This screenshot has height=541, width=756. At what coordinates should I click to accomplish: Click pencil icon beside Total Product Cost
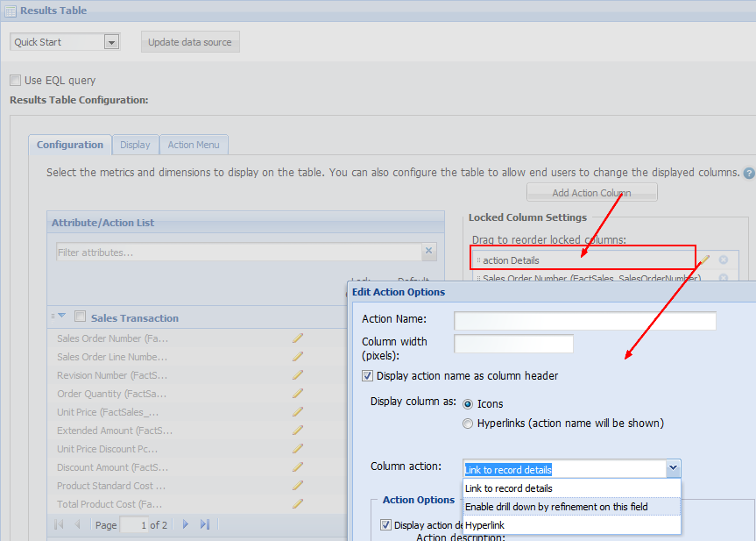[298, 503]
